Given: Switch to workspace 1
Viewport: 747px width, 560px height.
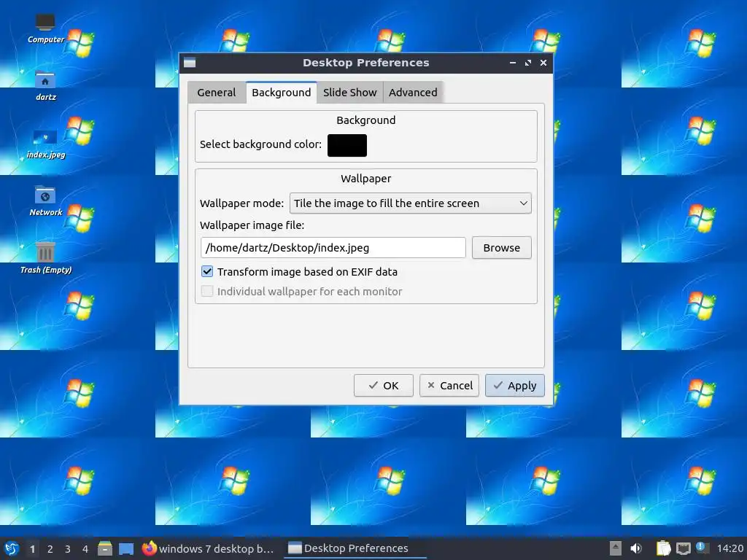Looking at the screenshot, I should 32,548.
